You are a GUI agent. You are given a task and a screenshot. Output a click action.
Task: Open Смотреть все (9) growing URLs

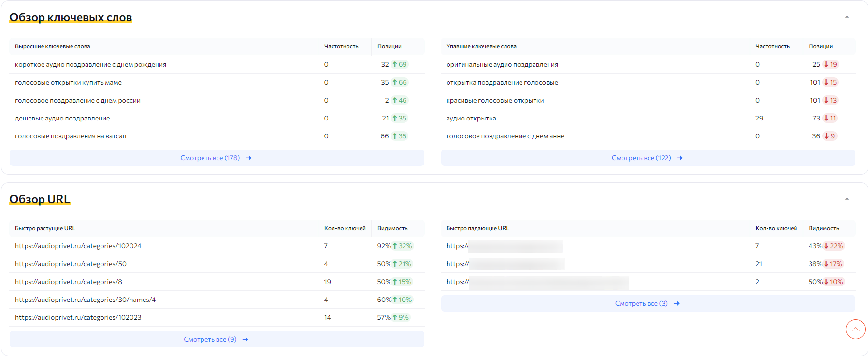[217, 339]
